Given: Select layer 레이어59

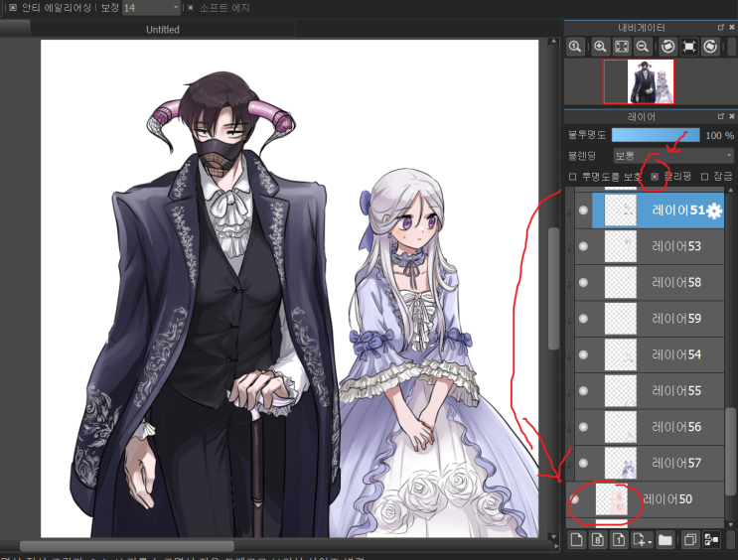Looking at the screenshot, I should tap(649, 319).
